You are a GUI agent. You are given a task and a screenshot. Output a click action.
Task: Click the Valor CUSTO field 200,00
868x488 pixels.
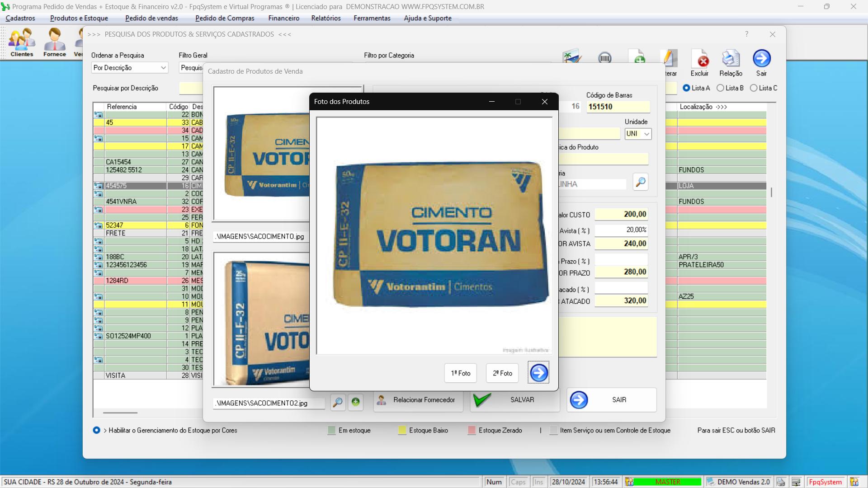point(621,214)
